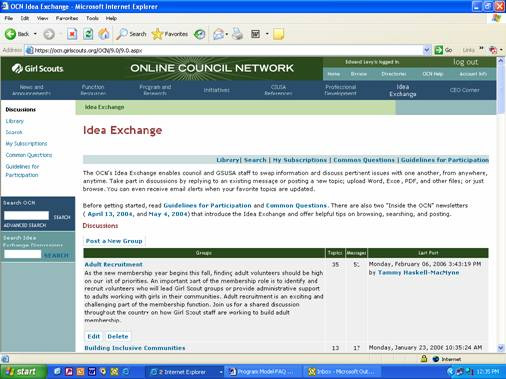This screenshot has height=379, width=506.
Task: Click Post a New Group button
Action: (x=114, y=241)
